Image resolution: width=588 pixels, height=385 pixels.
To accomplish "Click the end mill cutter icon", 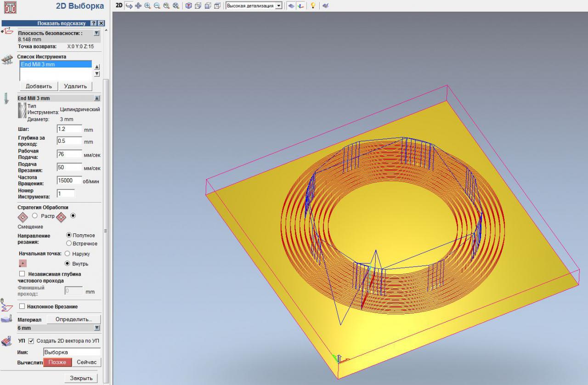I will pos(6,98).
